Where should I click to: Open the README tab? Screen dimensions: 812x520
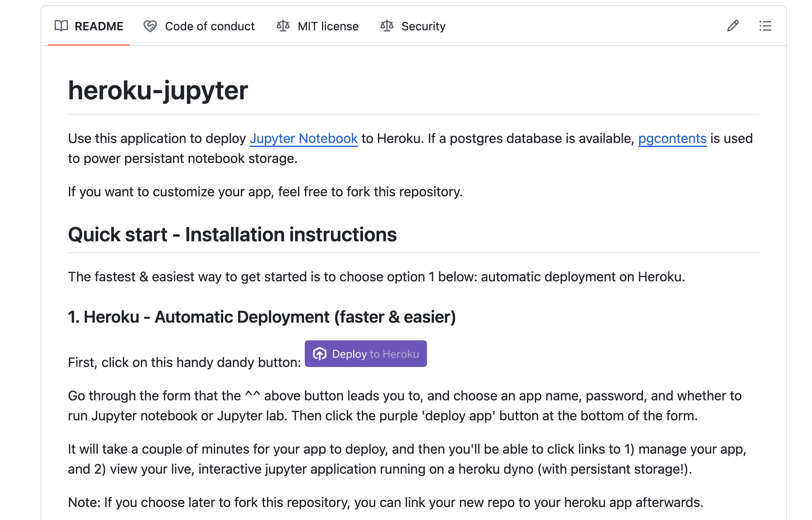click(89, 26)
